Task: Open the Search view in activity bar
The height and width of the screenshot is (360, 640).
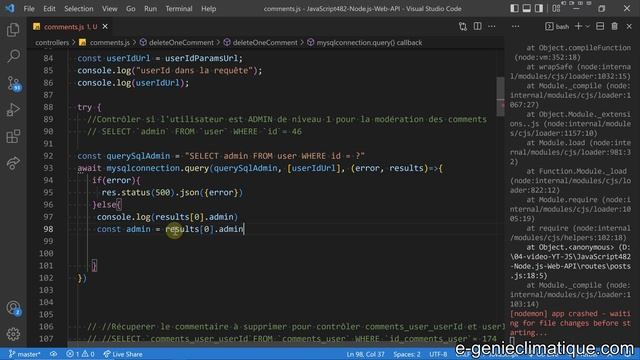Action: pyautogui.click(x=13, y=56)
